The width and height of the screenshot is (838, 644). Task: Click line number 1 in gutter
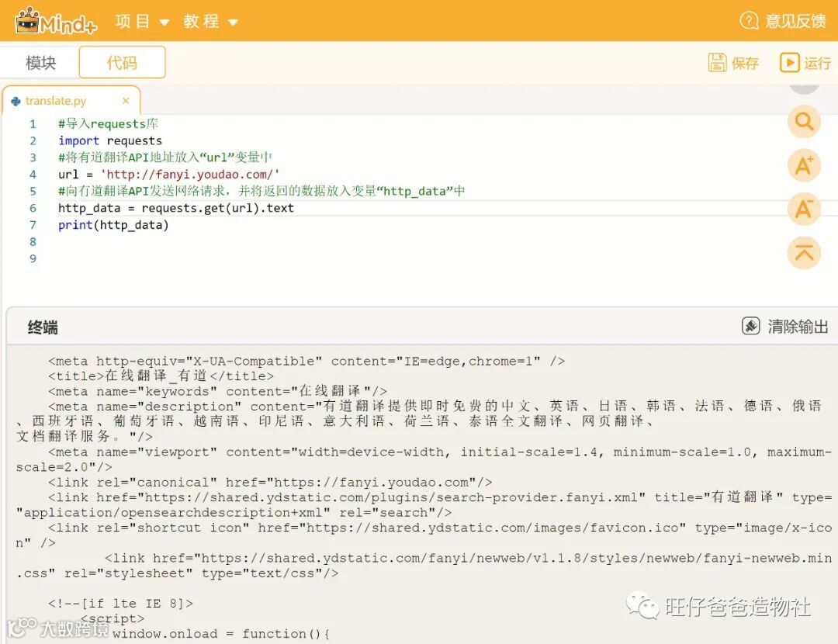[33, 124]
